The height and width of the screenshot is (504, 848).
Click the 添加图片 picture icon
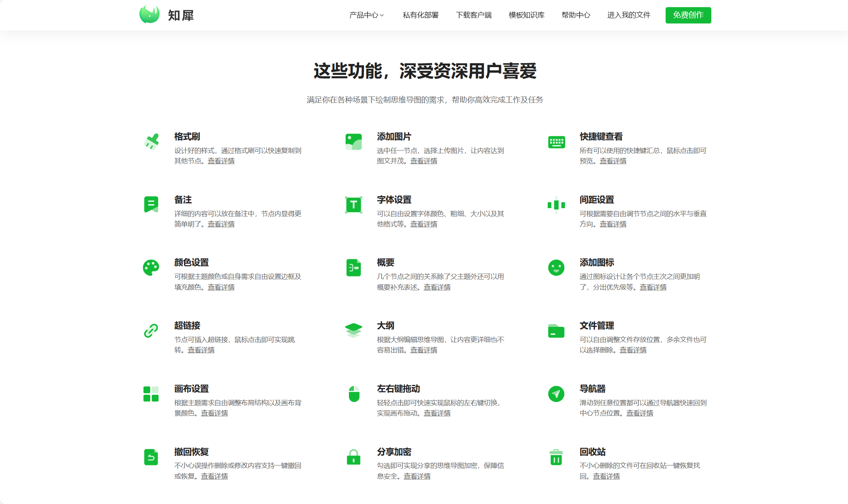(x=354, y=142)
